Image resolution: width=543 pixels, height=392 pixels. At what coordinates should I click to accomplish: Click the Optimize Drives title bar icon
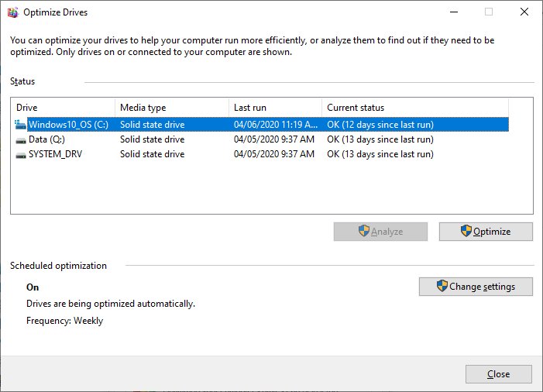pos(11,12)
